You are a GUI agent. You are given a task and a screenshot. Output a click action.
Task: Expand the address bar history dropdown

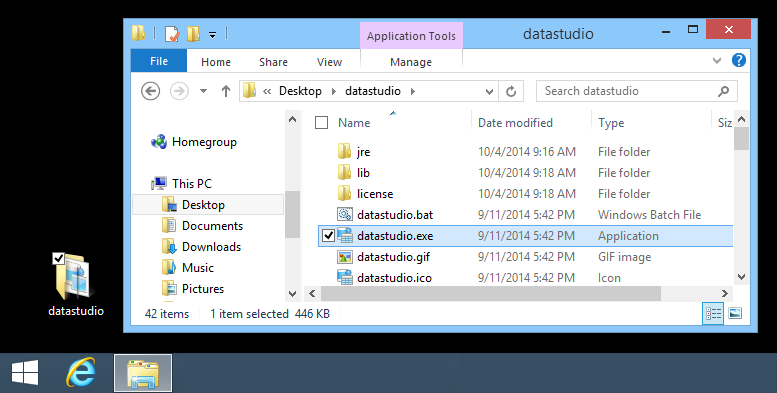tap(489, 91)
